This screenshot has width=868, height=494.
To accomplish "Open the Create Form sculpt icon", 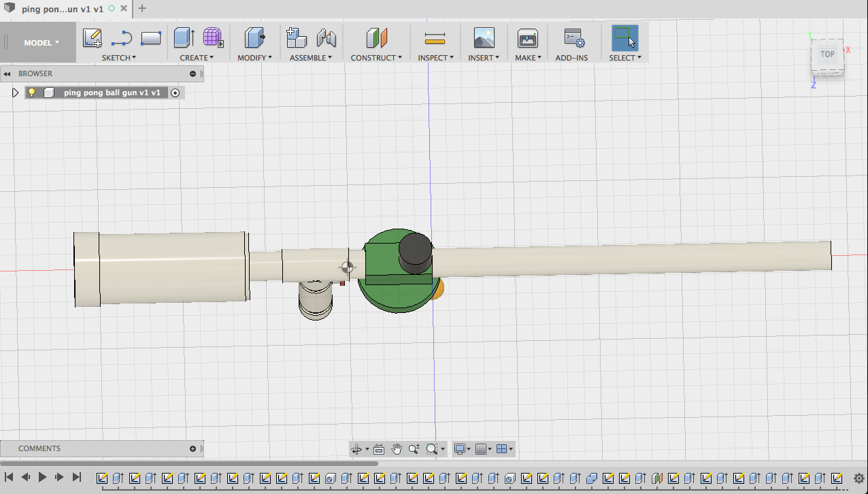I will 213,37.
